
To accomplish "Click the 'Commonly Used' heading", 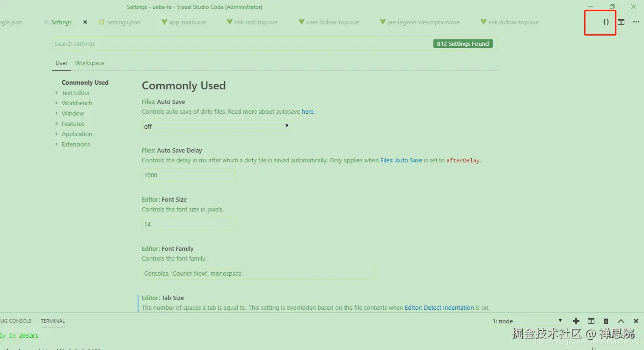I will [183, 86].
